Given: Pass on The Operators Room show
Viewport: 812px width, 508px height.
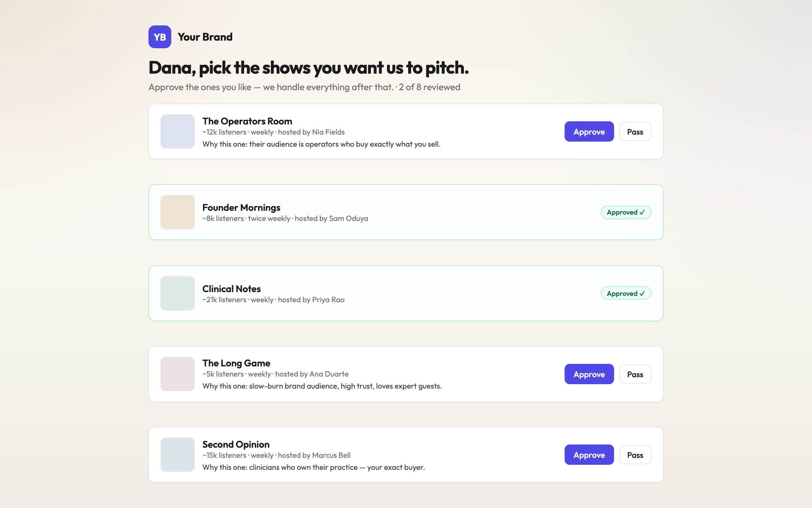Looking at the screenshot, I should click(635, 131).
